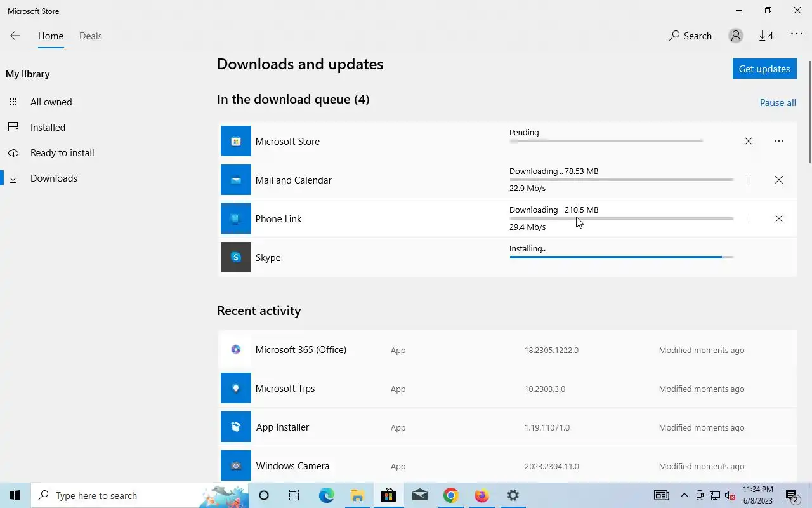Launch Microsoft Edge from taskbar

coord(326,495)
